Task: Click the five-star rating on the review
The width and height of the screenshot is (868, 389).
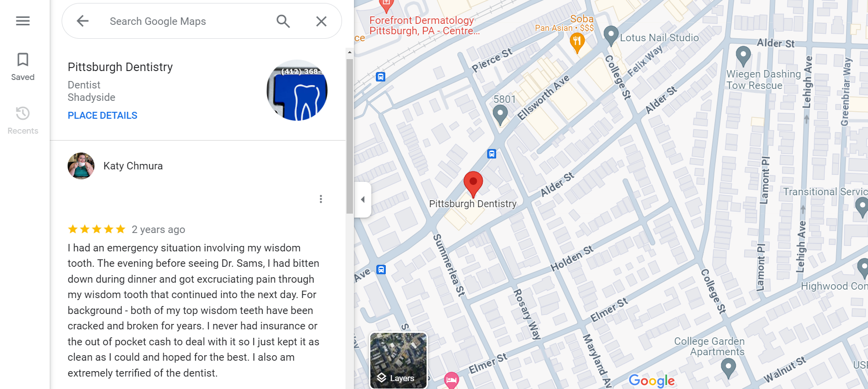Action: tap(96, 229)
